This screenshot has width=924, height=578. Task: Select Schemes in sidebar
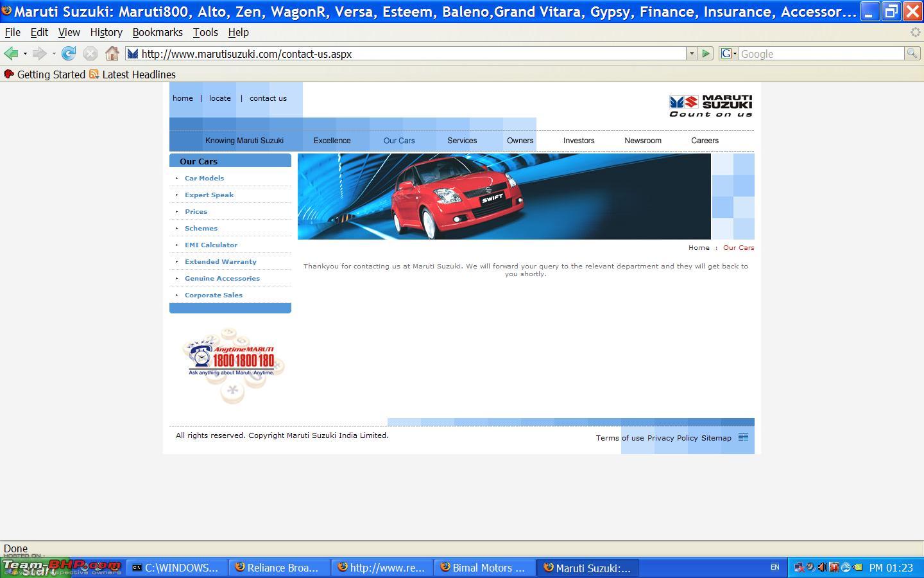click(x=201, y=228)
